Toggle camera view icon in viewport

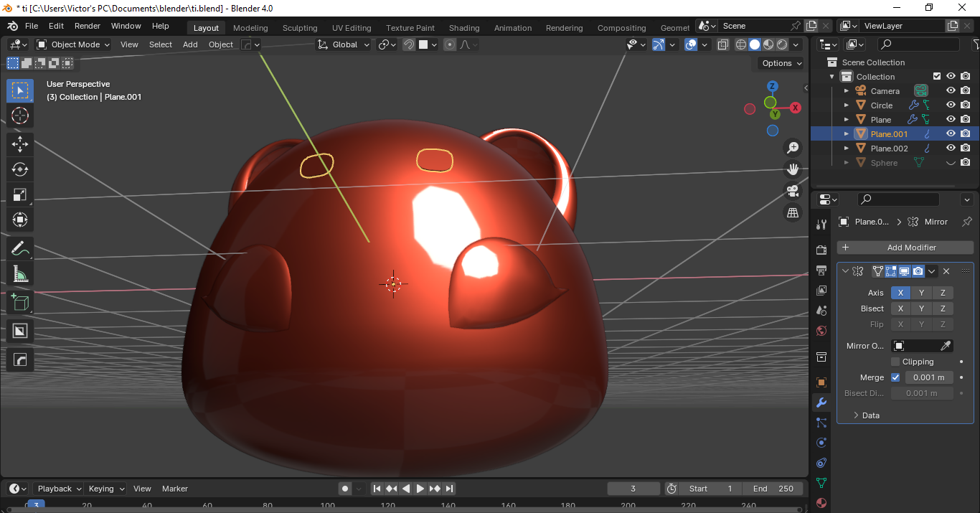click(793, 191)
